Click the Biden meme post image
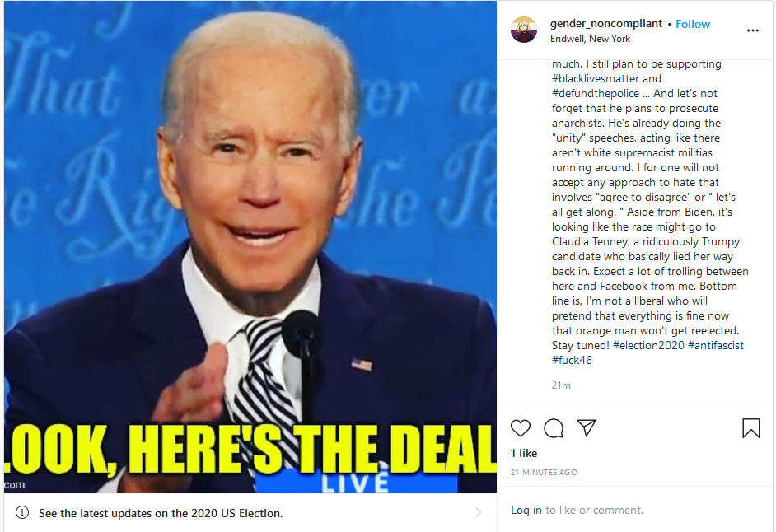 point(250,246)
